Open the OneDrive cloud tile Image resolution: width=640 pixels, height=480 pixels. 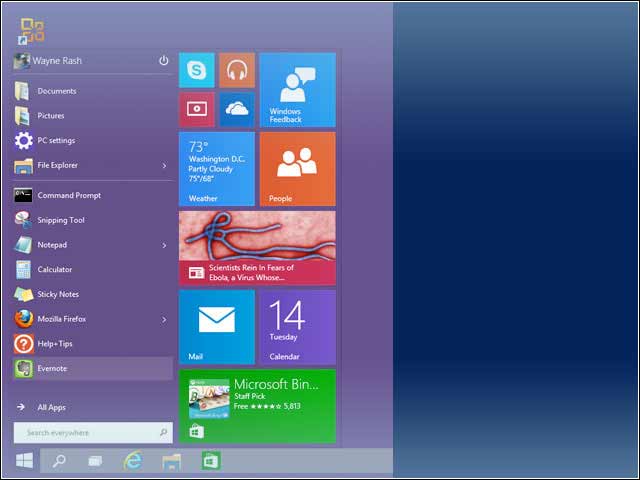[237, 109]
